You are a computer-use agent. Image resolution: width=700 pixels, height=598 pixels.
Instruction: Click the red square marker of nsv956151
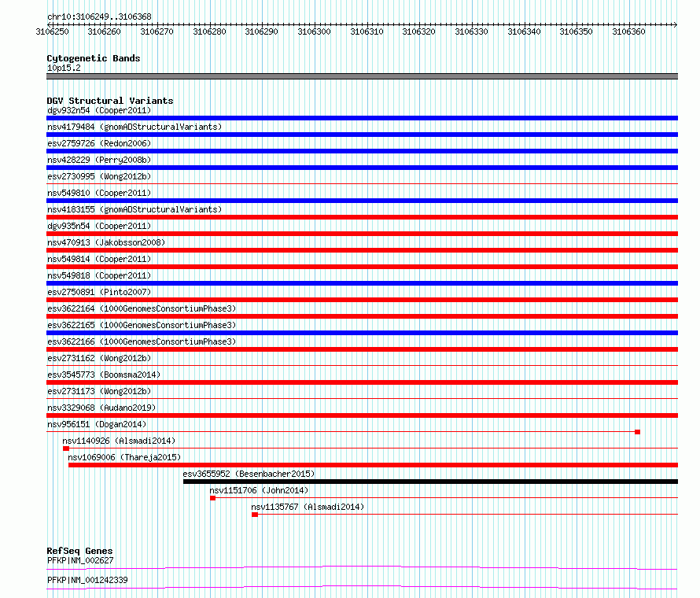(638, 432)
